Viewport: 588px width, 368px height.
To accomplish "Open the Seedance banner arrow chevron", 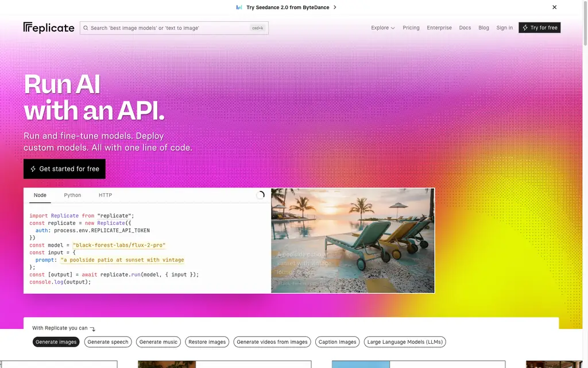I will (x=335, y=7).
